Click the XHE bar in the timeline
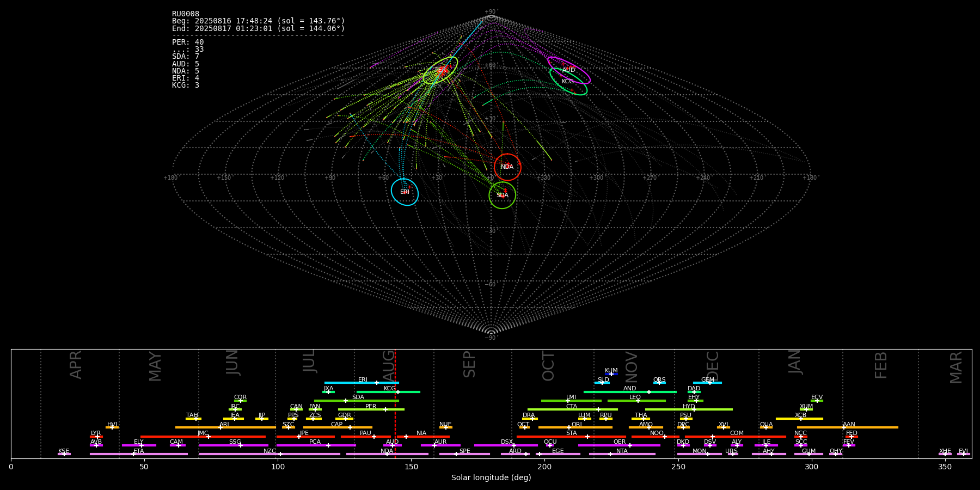The height and width of the screenshot is (490, 980). pos(945,454)
